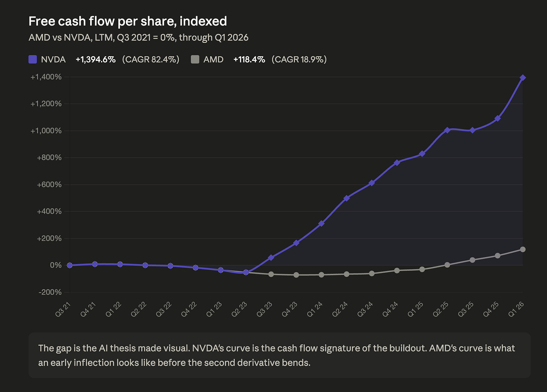The height and width of the screenshot is (392, 547).
Task: Click the purple NVDA legend swatch
Action: 33,59
